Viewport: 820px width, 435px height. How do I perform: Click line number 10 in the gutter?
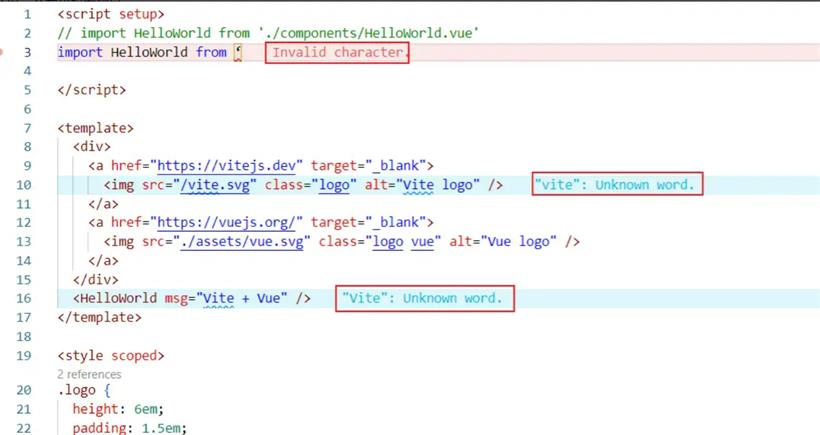pyautogui.click(x=24, y=185)
